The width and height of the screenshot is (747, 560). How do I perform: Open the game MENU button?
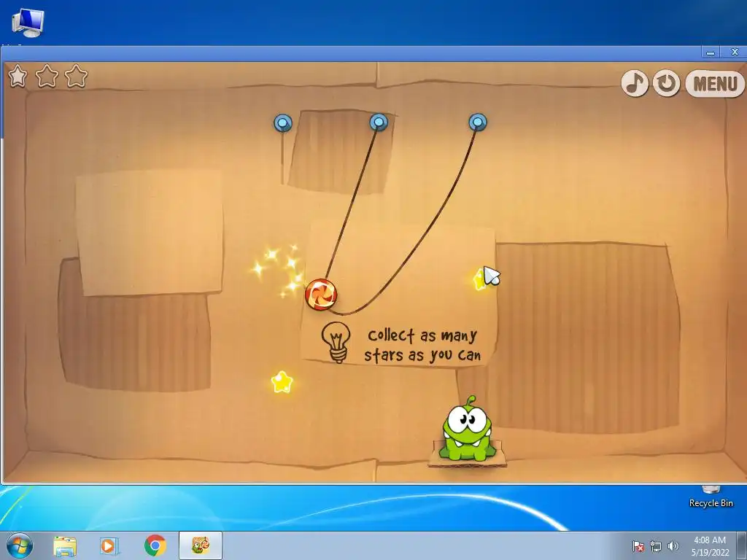click(x=715, y=84)
